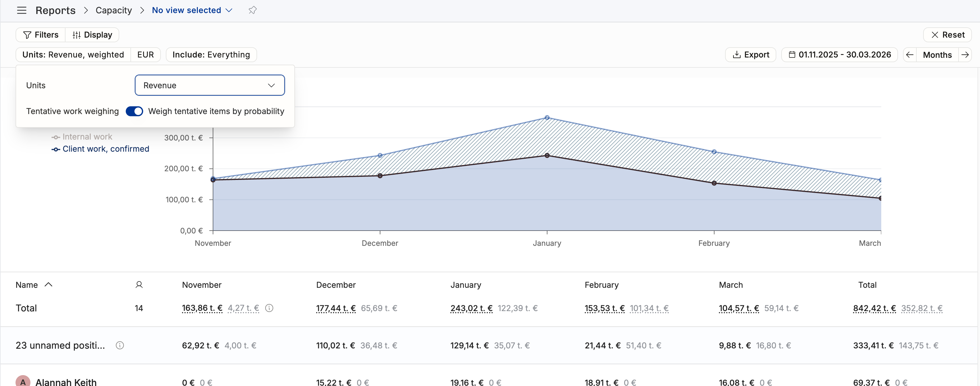Open the date range 01.11.2025 - 30.03.2026 picker

pos(840,55)
